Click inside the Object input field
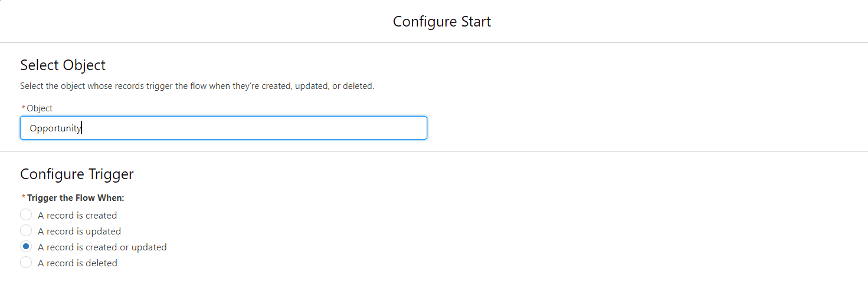868x281 pixels. click(x=223, y=128)
